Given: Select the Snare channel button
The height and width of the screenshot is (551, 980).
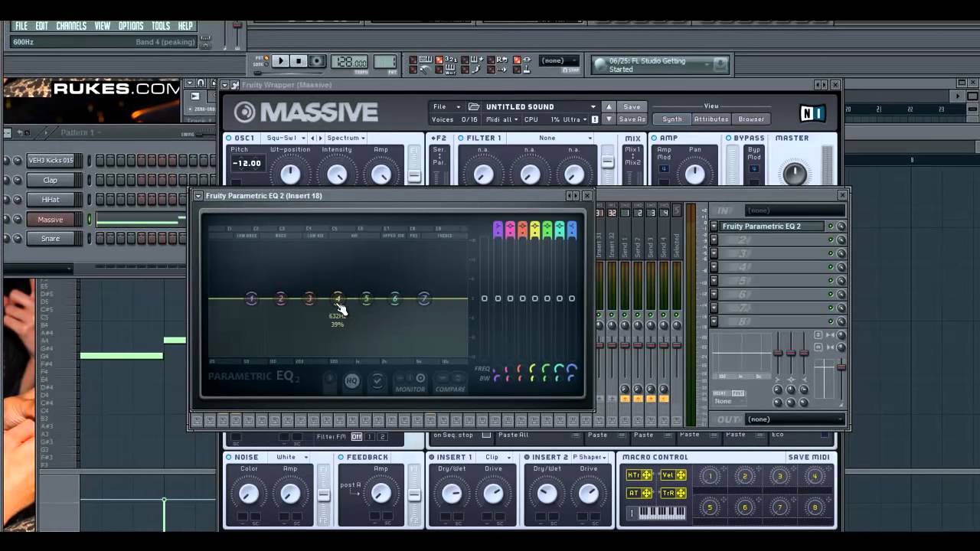Looking at the screenshot, I should point(51,239).
